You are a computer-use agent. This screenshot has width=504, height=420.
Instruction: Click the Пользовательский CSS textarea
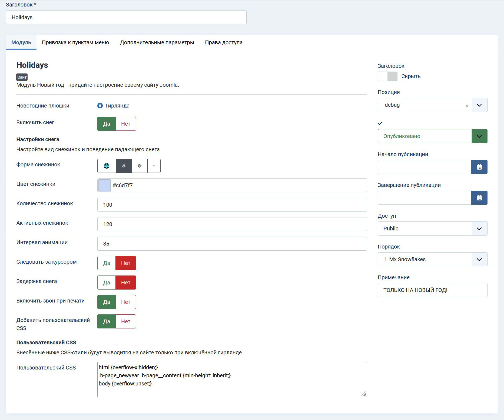pyautogui.click(x=232, y=379)
